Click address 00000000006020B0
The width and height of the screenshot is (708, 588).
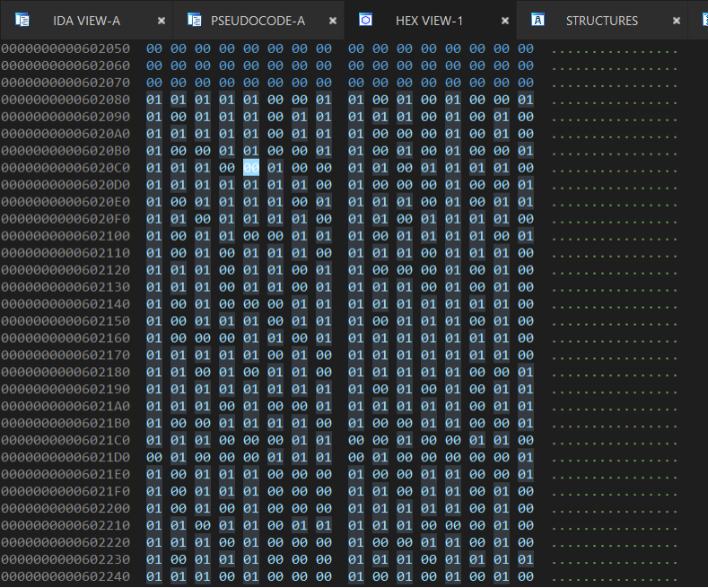pyautogui.click(x=66, y=151)
